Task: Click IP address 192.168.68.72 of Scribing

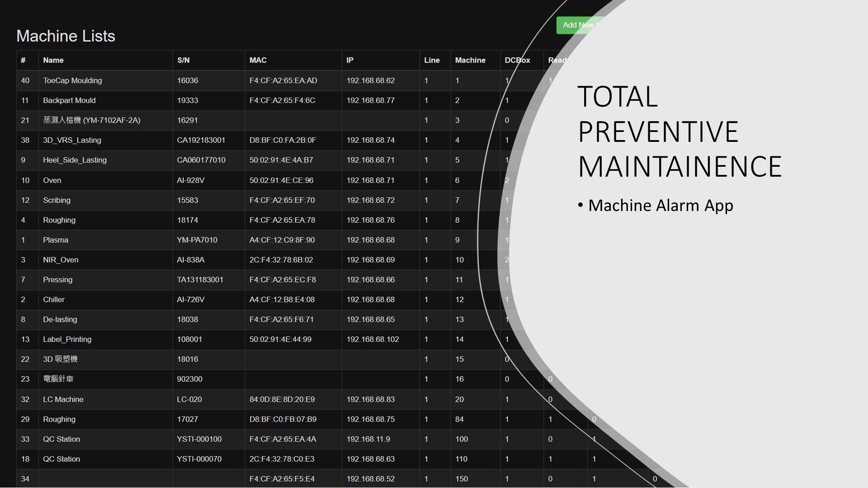Action: [370, 200]
